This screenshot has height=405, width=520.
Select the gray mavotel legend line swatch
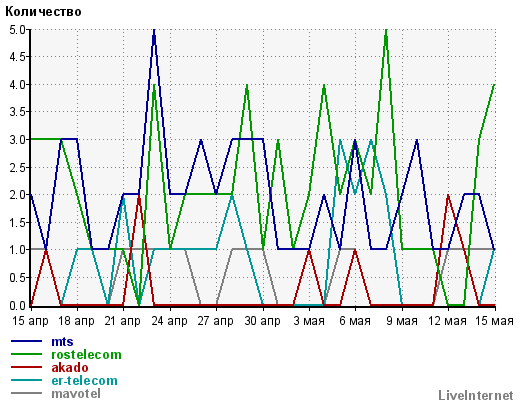point(26,393)
